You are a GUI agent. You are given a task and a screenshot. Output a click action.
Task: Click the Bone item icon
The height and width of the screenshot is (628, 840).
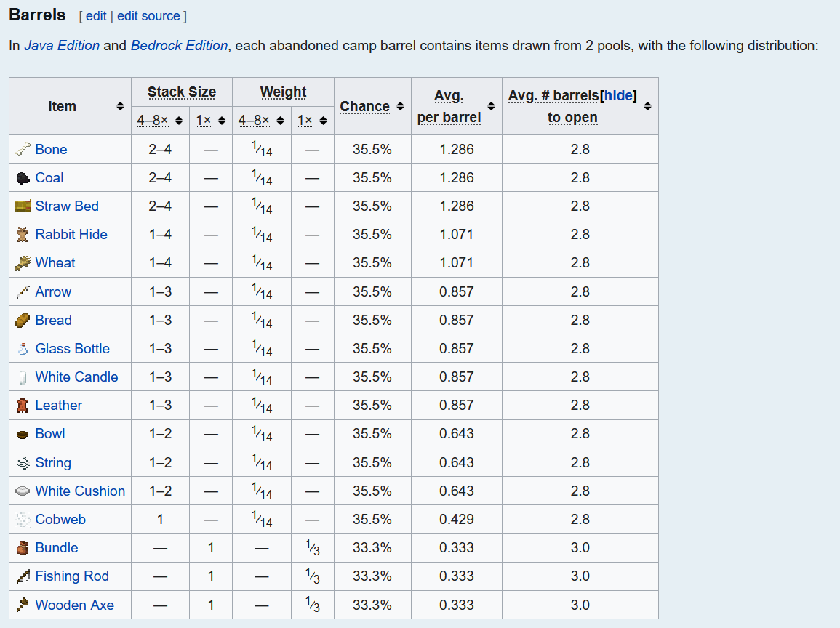coord(23,150)
